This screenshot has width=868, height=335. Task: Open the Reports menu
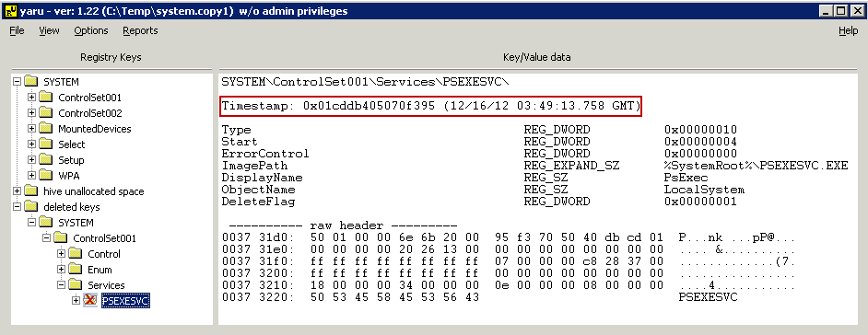coord(140,31)
